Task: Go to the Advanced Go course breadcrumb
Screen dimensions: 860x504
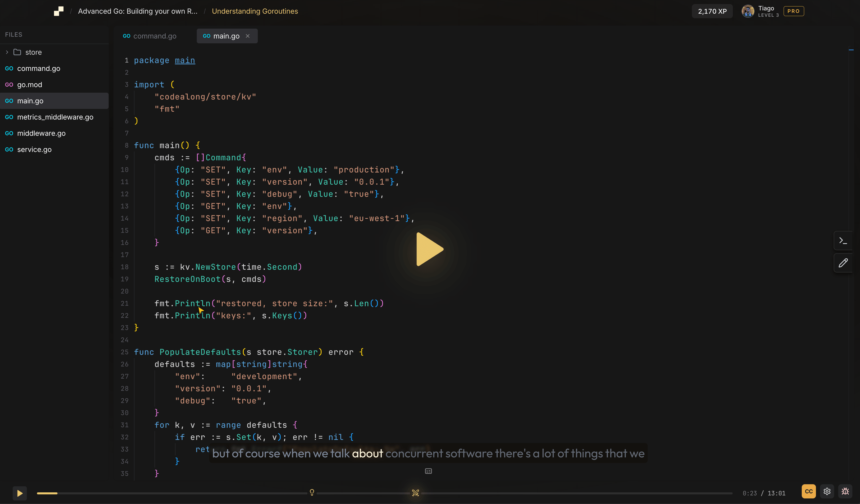Action: (138, 11)
